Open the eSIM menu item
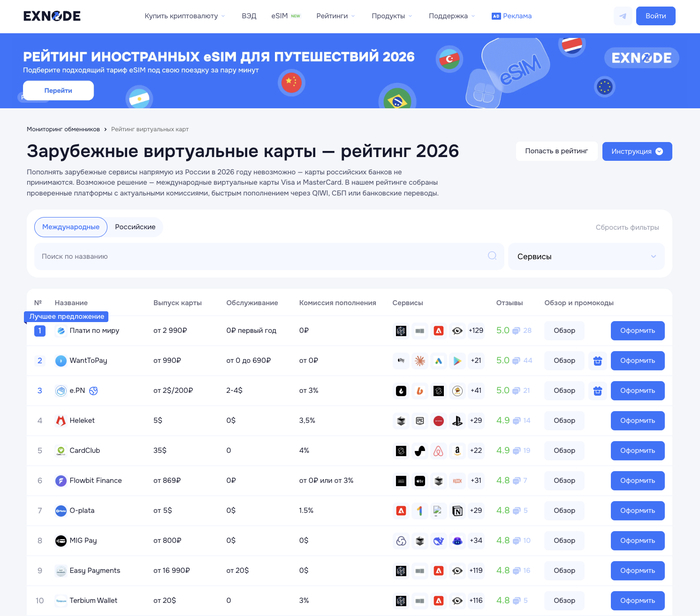 click(286, 16)
